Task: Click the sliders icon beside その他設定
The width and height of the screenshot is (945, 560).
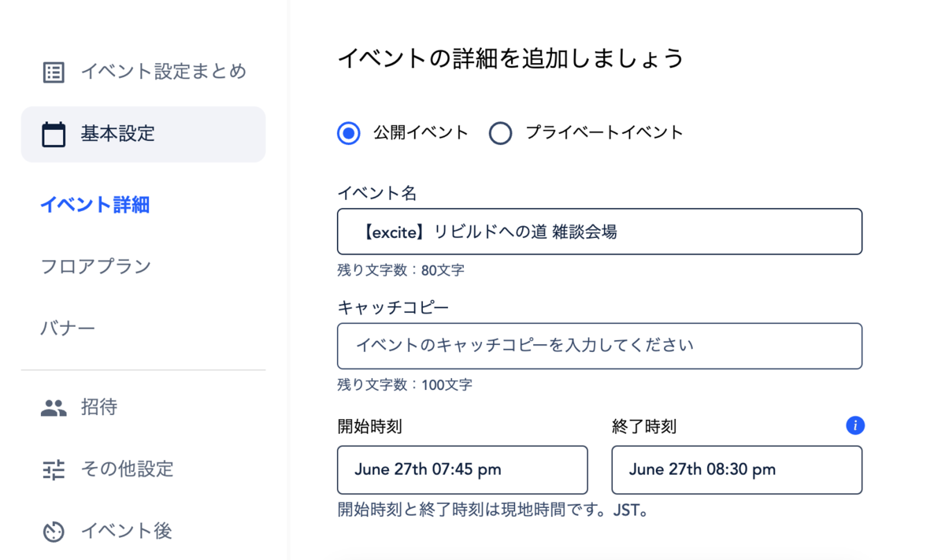Action: click(54, 470)
